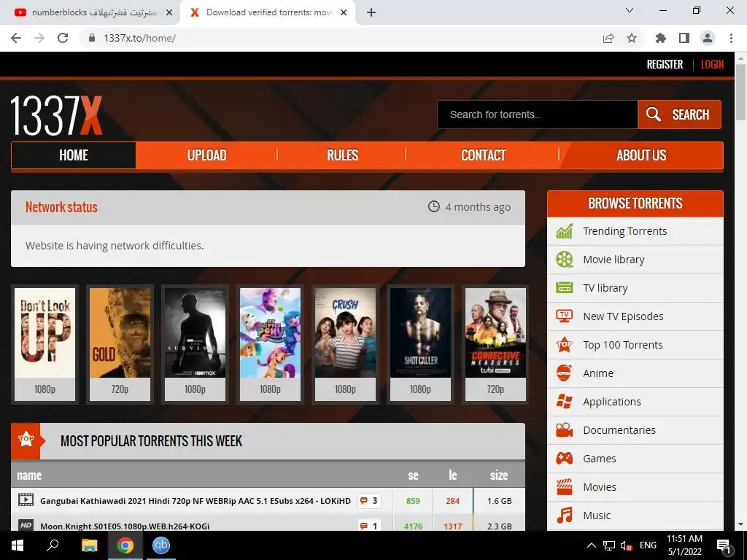Image resolution: width=747 pixels, height=560 pixels.
Task: Bookmark this page with star icon
Action: (632, 38)
